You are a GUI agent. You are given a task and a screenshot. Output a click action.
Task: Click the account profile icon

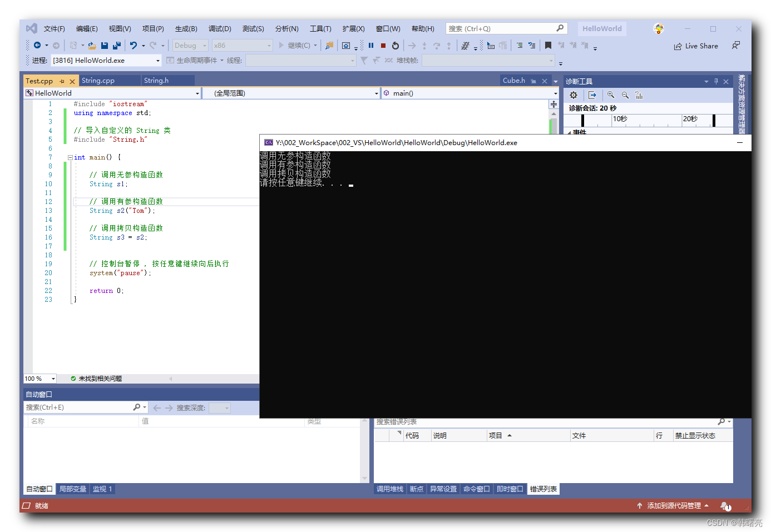(659, 28)
